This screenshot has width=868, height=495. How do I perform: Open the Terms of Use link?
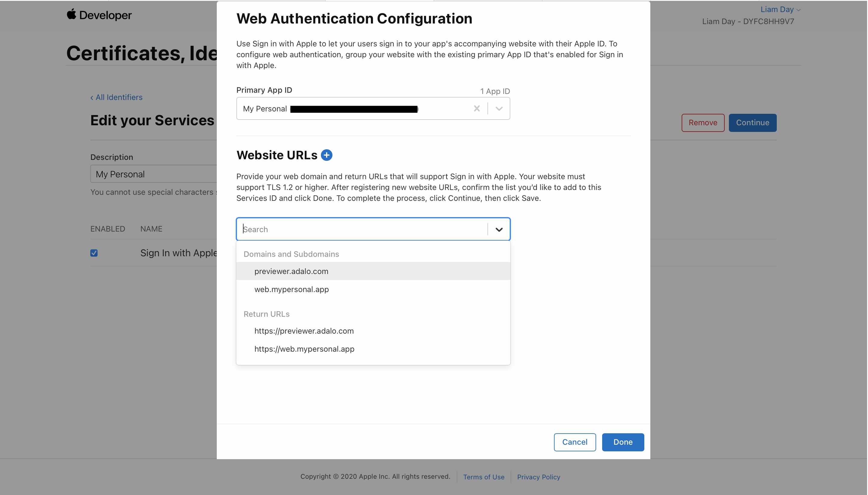coord(483,477)
